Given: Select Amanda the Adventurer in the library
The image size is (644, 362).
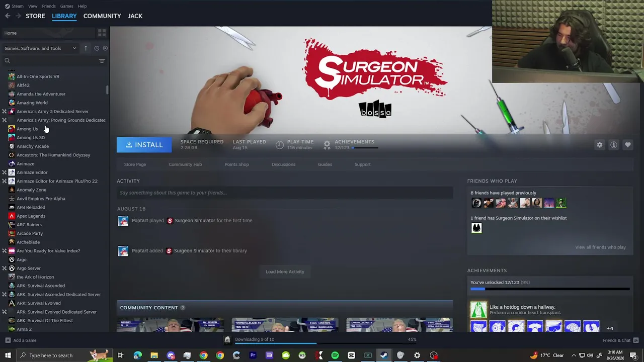Looking at the screenshot, I should tap(41, 94).
